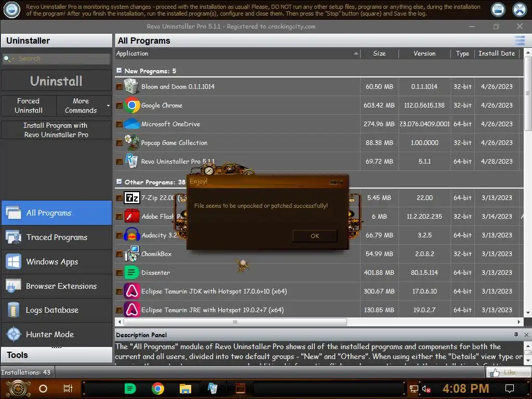The image size is (532, 399).
Task: Click the Dissenter program icon
Action: pyautogui.click(x=131, y=272)
